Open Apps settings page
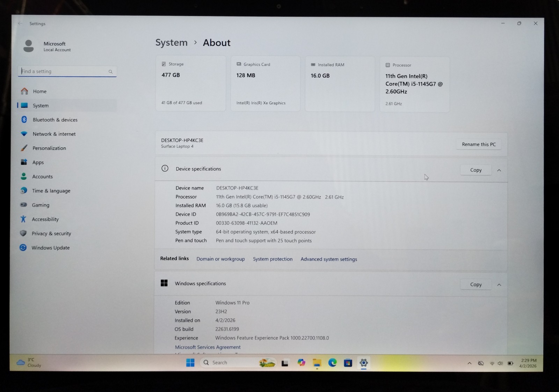The width and height of the screenshot is (559, 392). (67, 162)
